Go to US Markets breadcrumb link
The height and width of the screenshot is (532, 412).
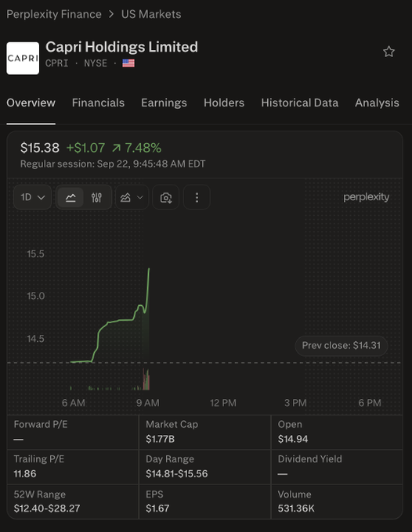(151, 14)
